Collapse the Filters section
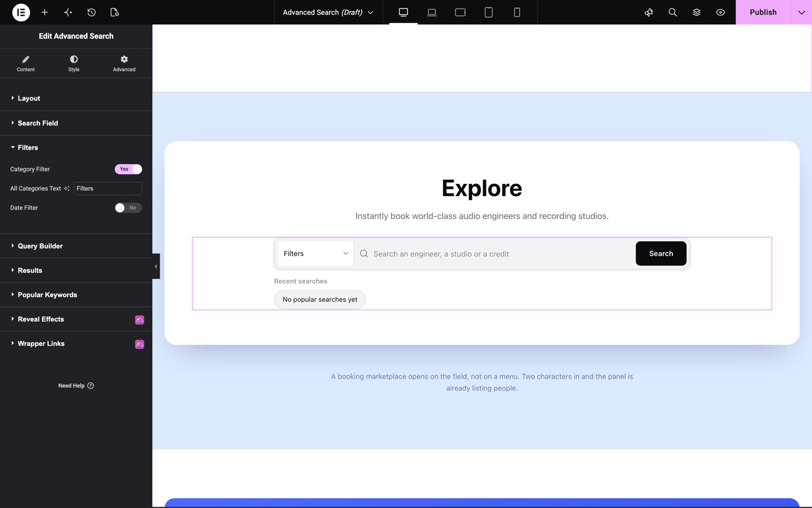 coord(76,147)
